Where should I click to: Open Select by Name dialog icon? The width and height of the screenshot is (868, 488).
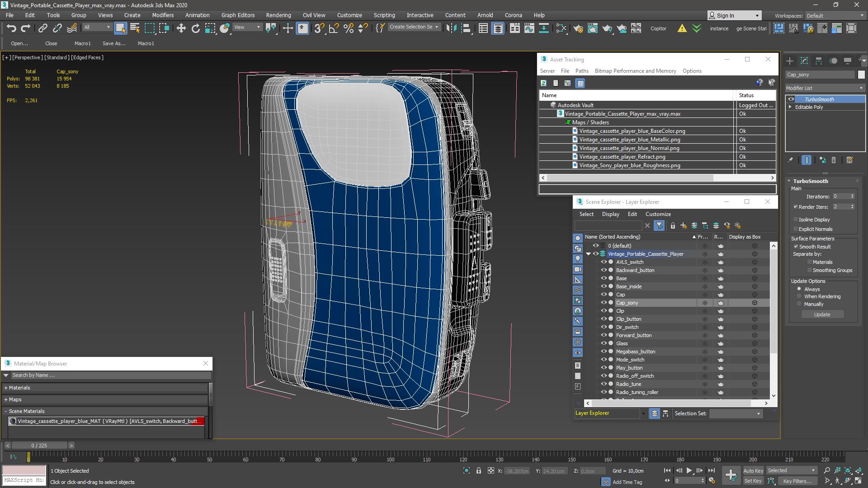tap(135, 28)
